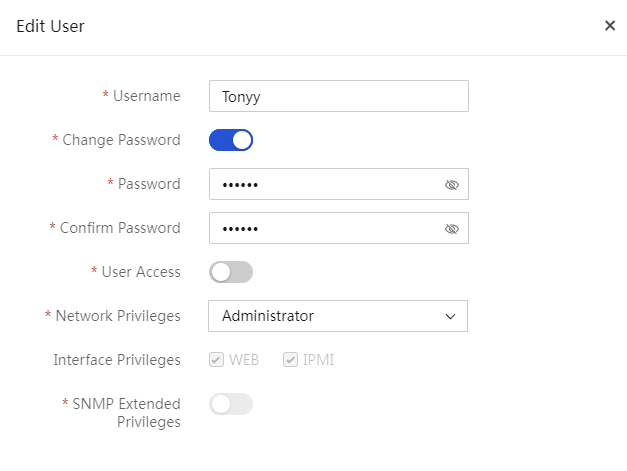Toggle SNMP Extended Privileges switch

pos(231,404)
